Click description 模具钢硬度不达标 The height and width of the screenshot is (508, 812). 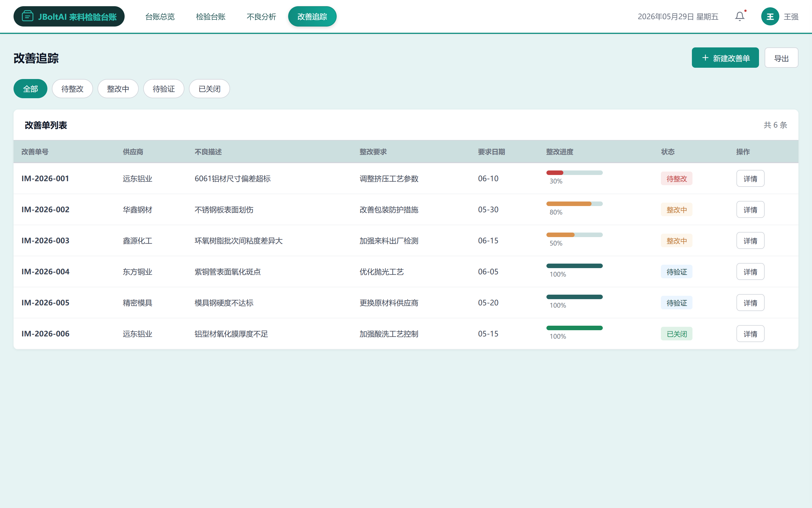[x=224, y=303]
